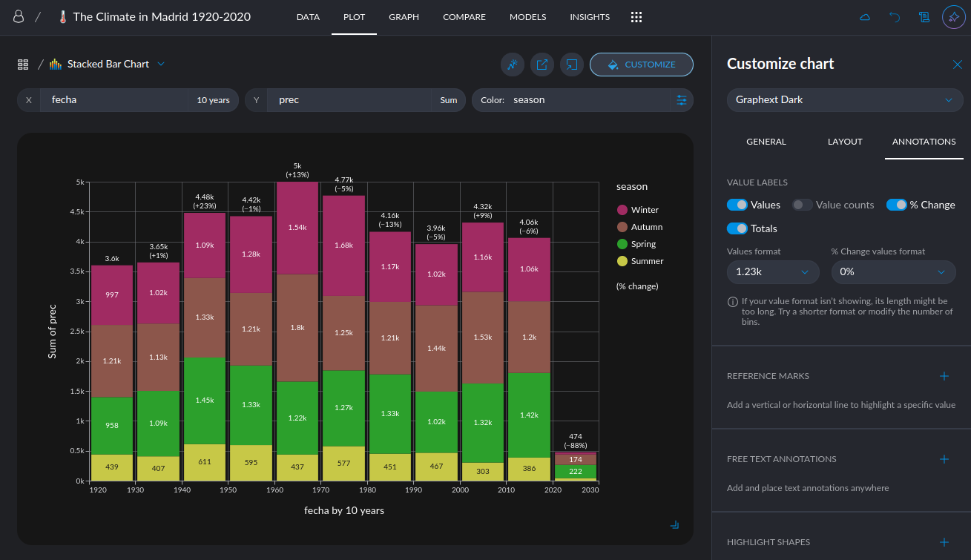Open the apps grid menu icon
Image resolution: width=971 pixels, height=560 pixels.
pos(636,17)
